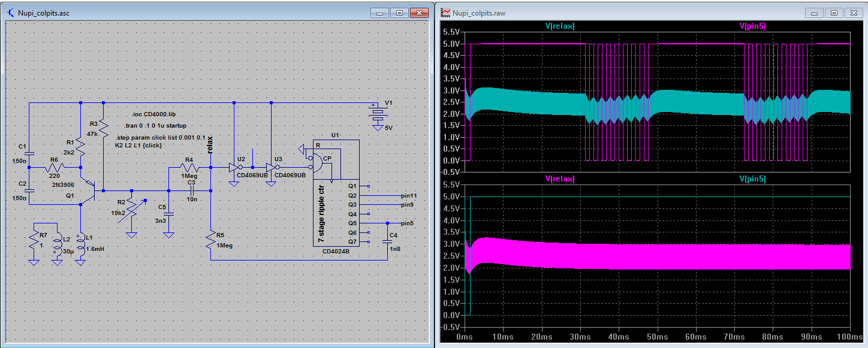868x348 pixels.
Task: Click the 50ms mark on time axis
Action: pos(658,338)
